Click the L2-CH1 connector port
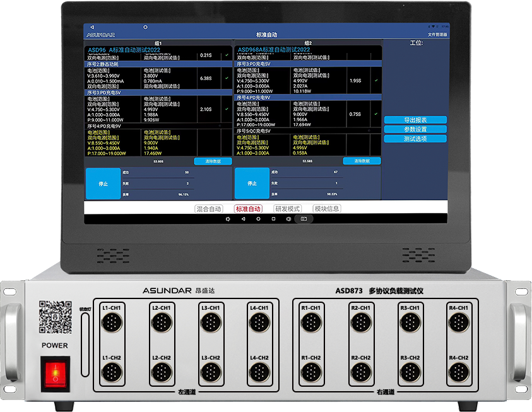This screenshot has height=412, width=532. [x=162, y=322]
